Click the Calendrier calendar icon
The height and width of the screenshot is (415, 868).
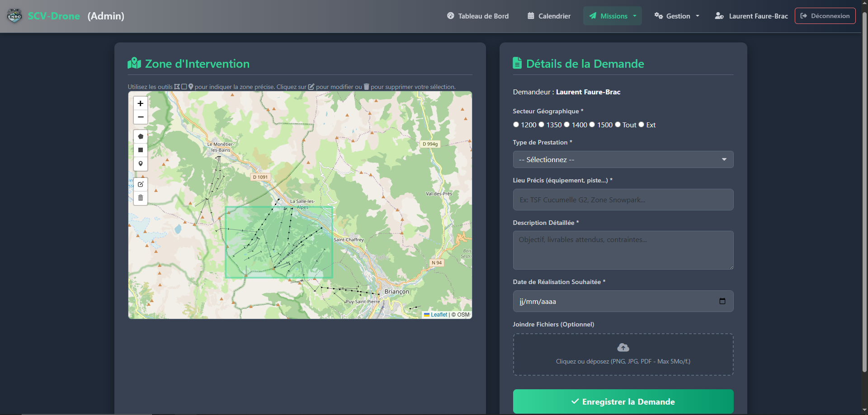click(x=531, y=16)
